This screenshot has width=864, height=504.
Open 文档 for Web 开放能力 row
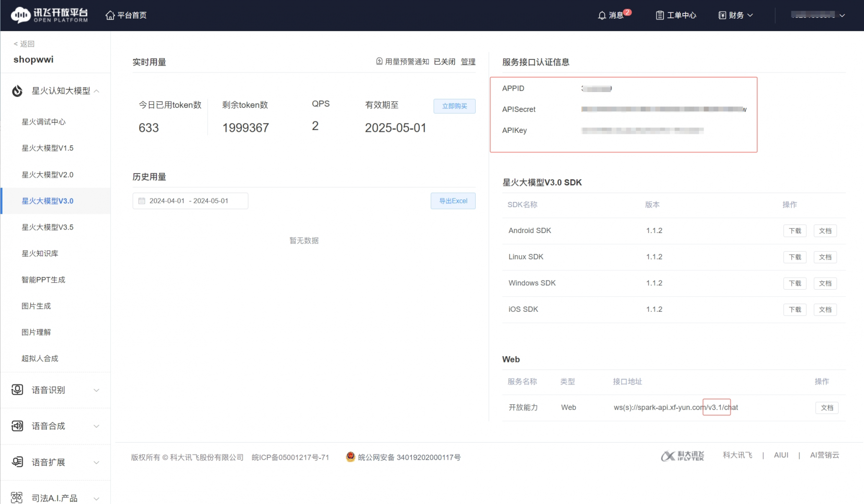(827, 408)
